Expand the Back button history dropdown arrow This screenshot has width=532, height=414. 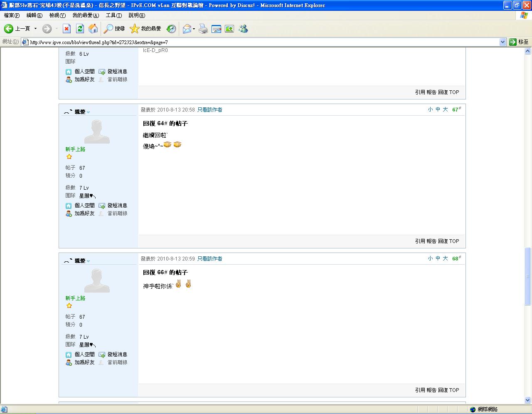click(x=35, y=29)
